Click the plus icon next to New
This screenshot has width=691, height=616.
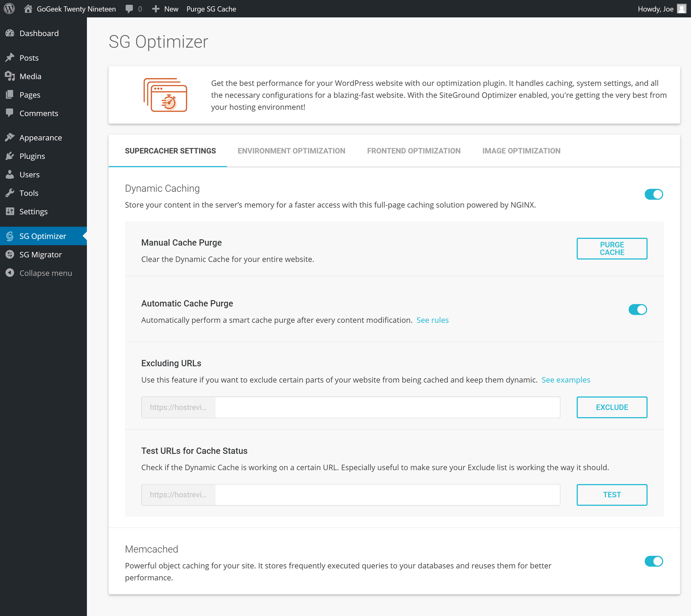tap(155, 9)
